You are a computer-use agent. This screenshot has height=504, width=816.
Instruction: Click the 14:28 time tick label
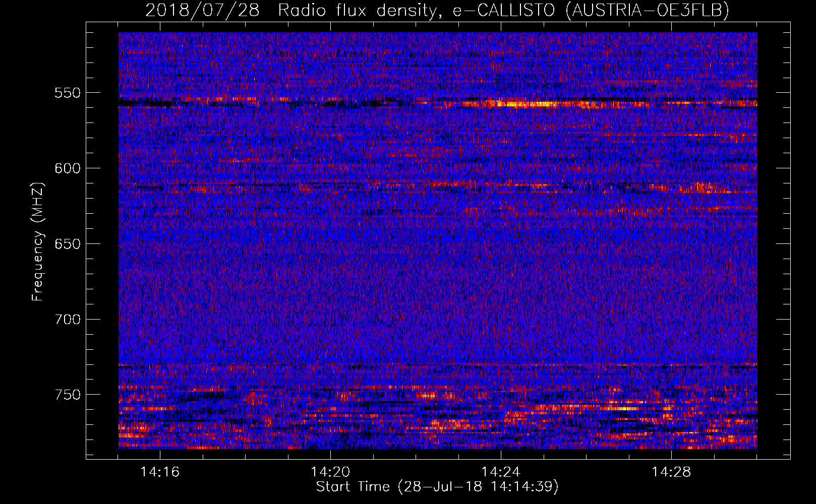(671, 472)
